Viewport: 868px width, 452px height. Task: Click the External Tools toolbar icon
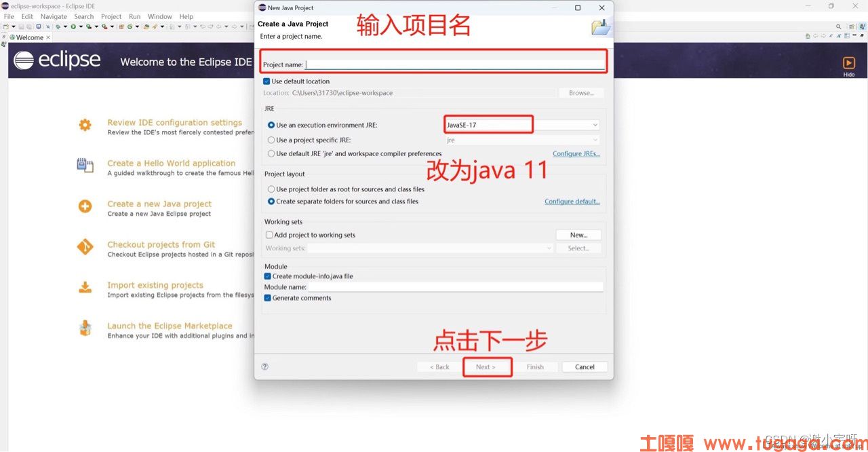(104, 26)
